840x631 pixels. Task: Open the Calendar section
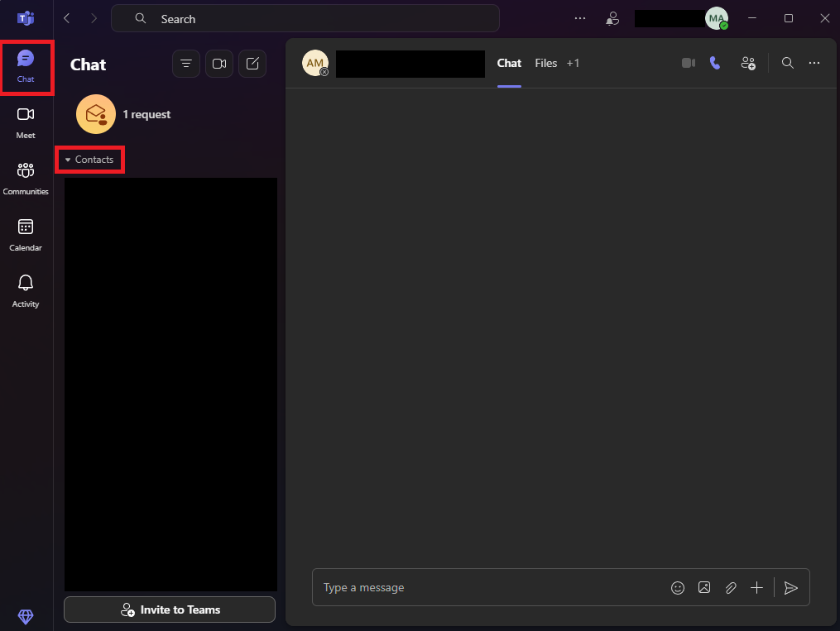point(26,236)
